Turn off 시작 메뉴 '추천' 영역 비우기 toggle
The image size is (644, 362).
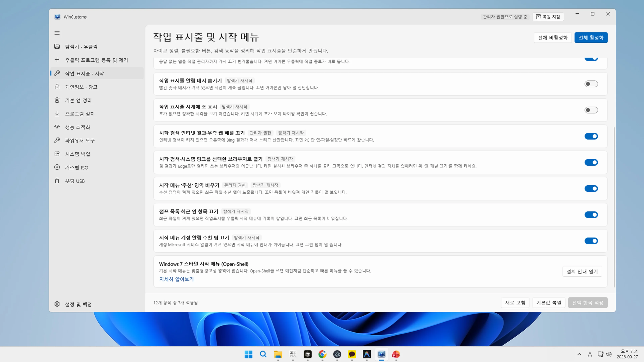point(591,189)
